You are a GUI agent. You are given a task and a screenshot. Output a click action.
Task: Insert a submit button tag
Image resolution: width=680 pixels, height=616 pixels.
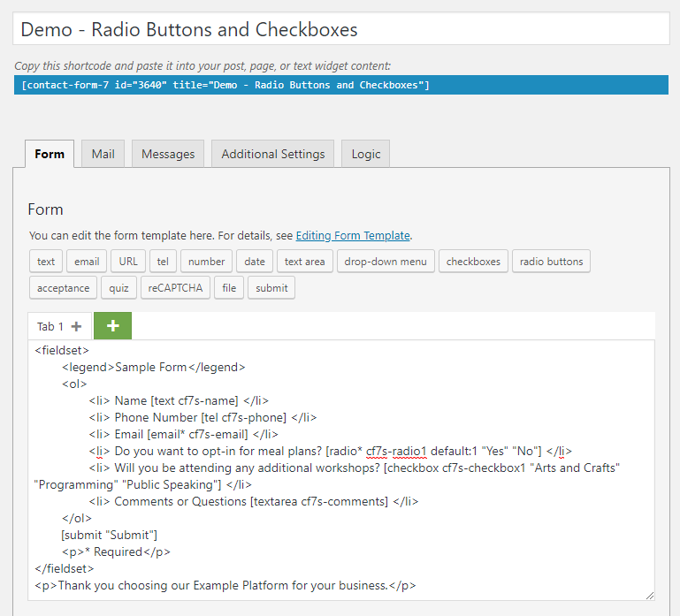pos(271,288)
